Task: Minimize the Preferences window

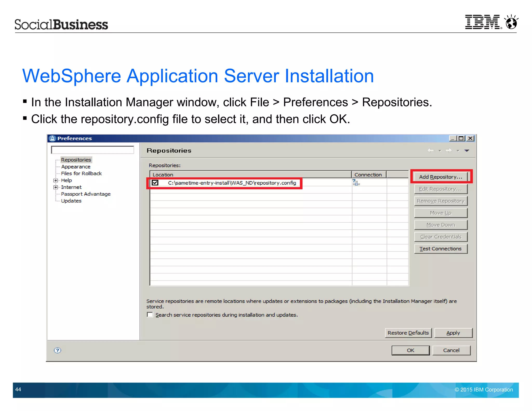Action: (x=453, y=138)
